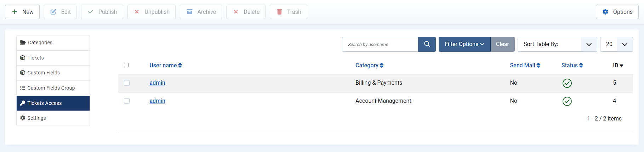Check the Billing & Payments row checkbox
Viewport: 644px width, 152px height.
pos(127,83)
